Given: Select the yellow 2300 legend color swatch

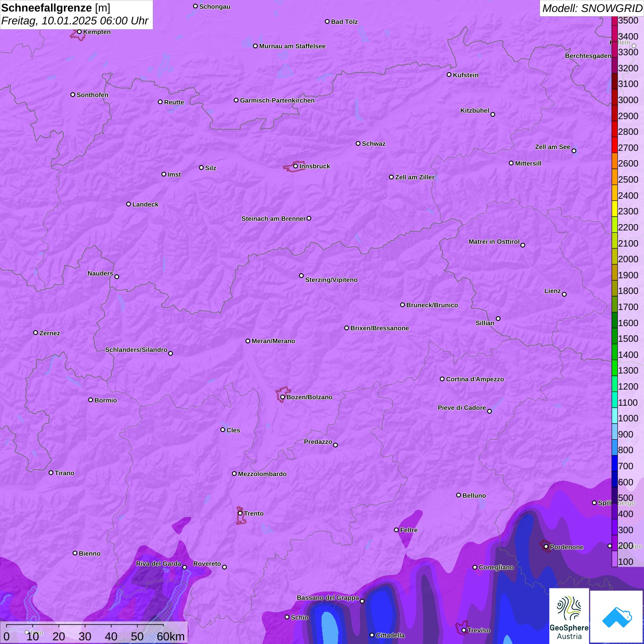Looking at the screenshot, I should [615, 208].
